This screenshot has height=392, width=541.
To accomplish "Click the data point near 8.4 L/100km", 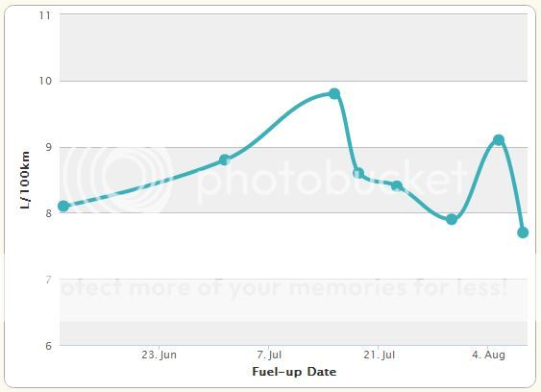I will [x=397, y=186].
